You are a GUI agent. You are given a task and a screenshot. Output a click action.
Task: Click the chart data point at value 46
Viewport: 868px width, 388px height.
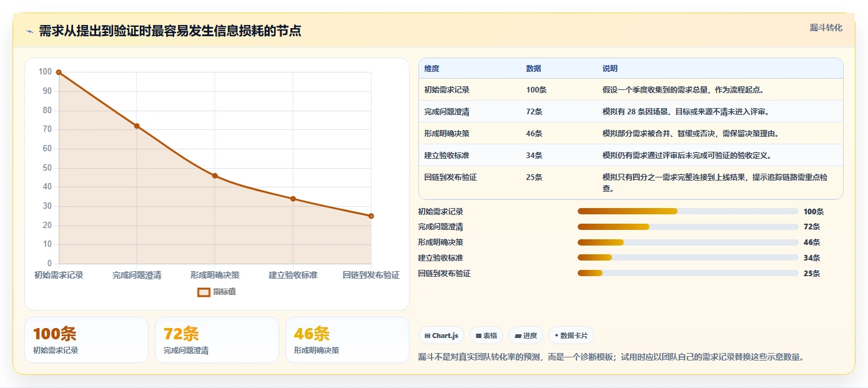click(215, 176)
